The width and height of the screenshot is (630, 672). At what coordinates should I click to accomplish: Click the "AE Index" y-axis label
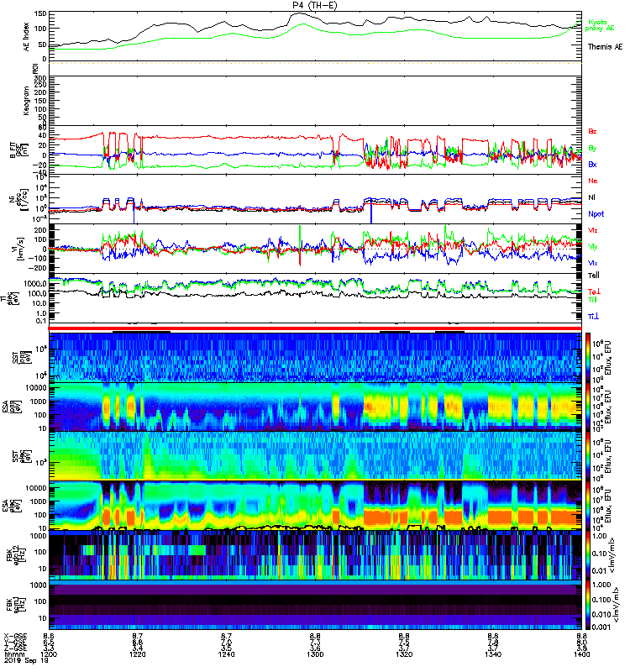pyautogui.click(x=27, y=37)
